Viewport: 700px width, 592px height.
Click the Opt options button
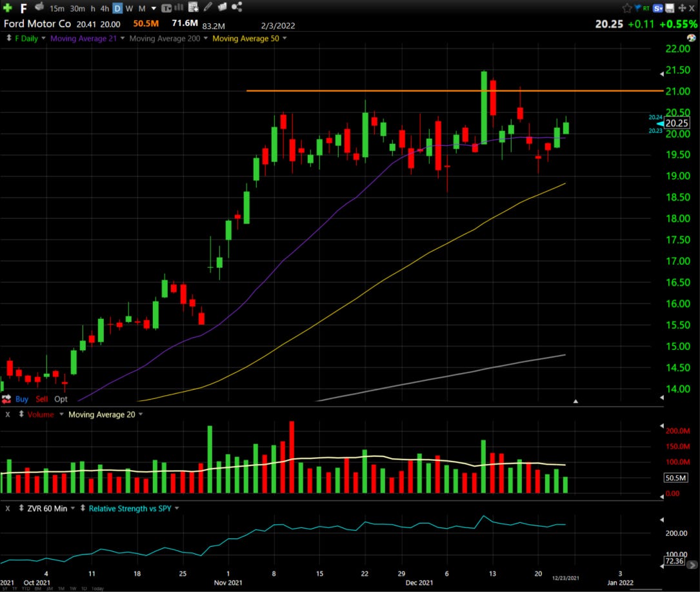61,399
